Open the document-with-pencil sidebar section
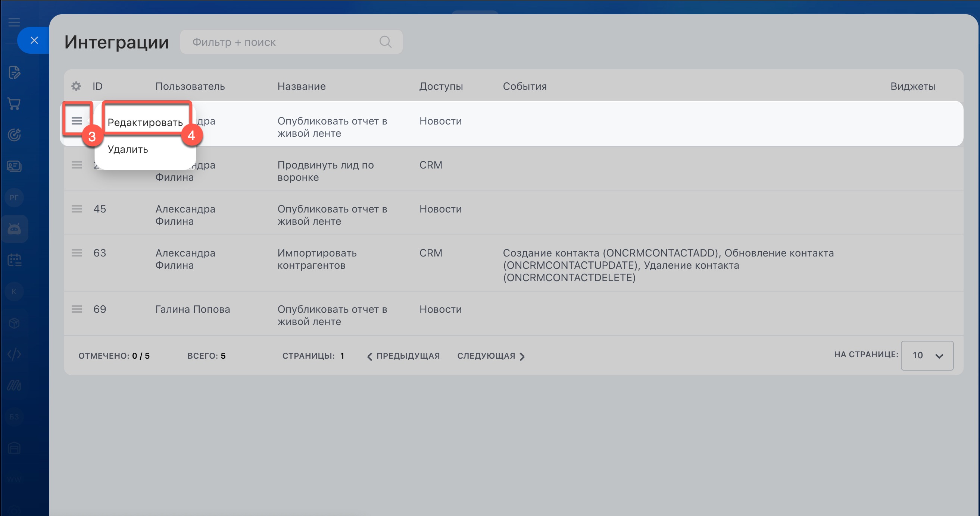 (14, 72)
